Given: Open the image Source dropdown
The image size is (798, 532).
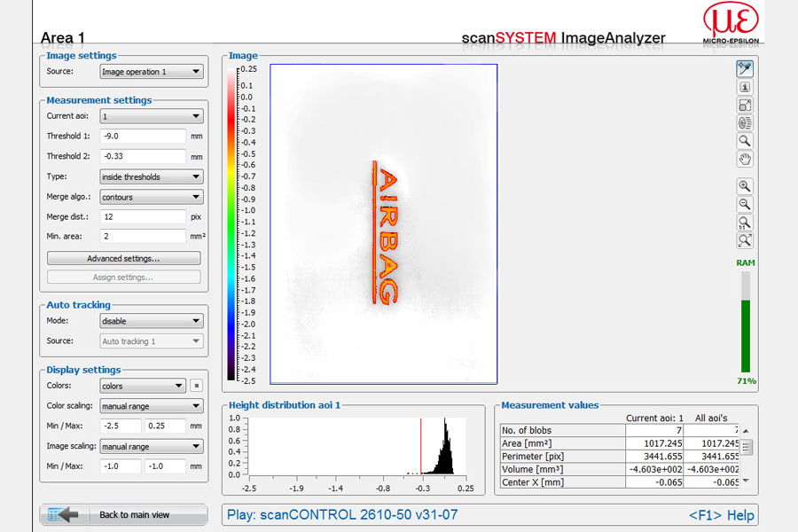Looking at the screenshot, I should tap(151, 72).
